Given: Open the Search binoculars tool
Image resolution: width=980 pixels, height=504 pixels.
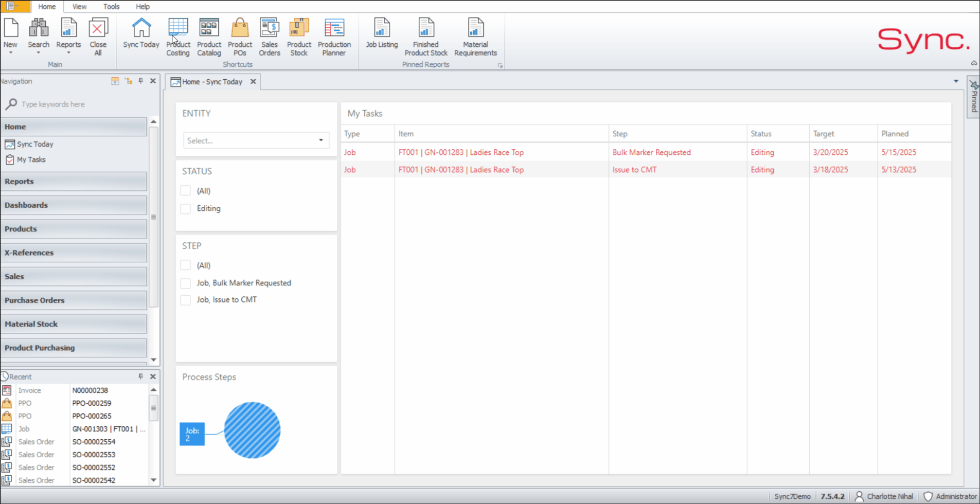Looking at the screenshot, I should (39, 29).
